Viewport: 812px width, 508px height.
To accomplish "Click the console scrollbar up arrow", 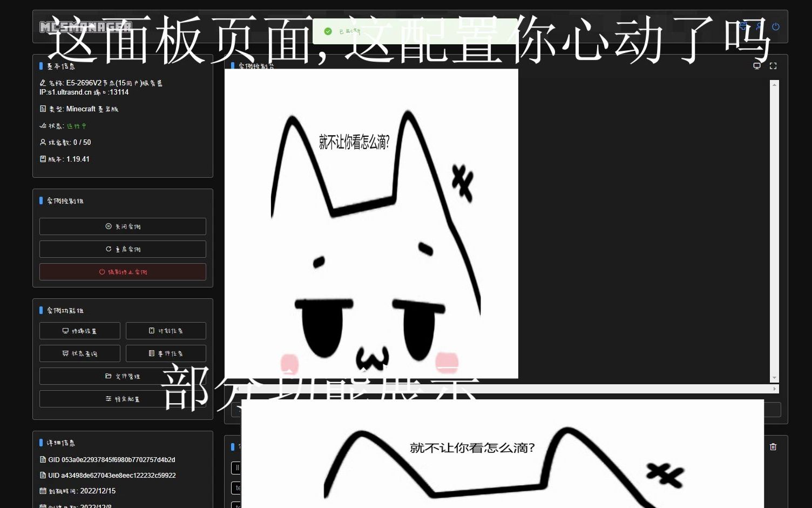I will click(x=775, y=85).
